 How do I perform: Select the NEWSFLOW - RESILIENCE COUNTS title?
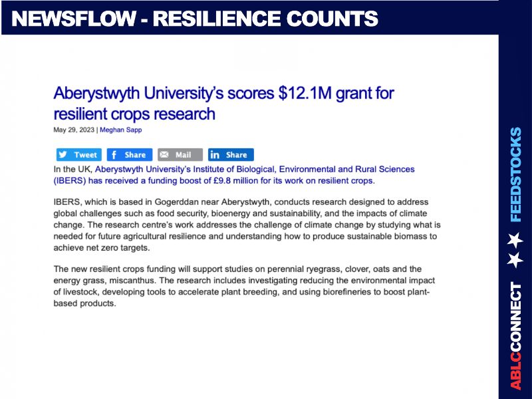196,19
